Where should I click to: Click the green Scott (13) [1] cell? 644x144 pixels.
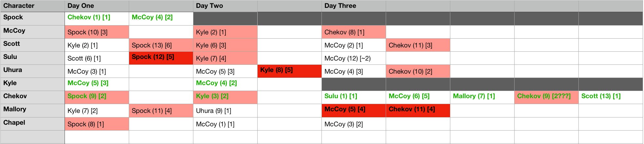[610, 97]
